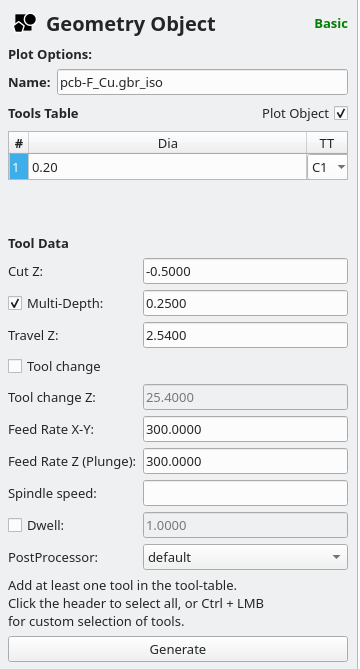Select tool row number 1
The height and width of the screenshot is (669, 360).
pos(19,167)
